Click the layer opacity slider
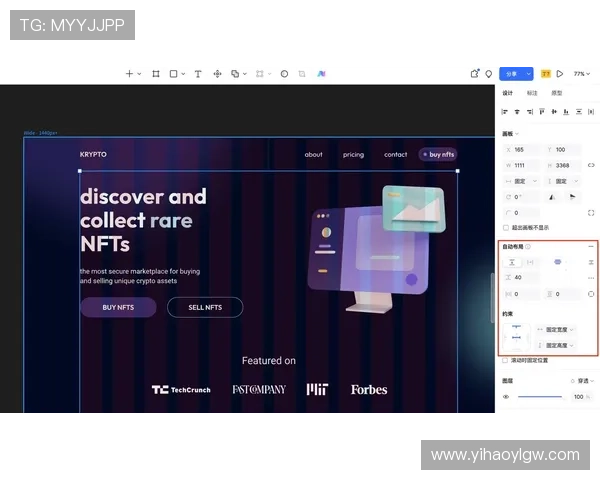 [x=540, y=397]
